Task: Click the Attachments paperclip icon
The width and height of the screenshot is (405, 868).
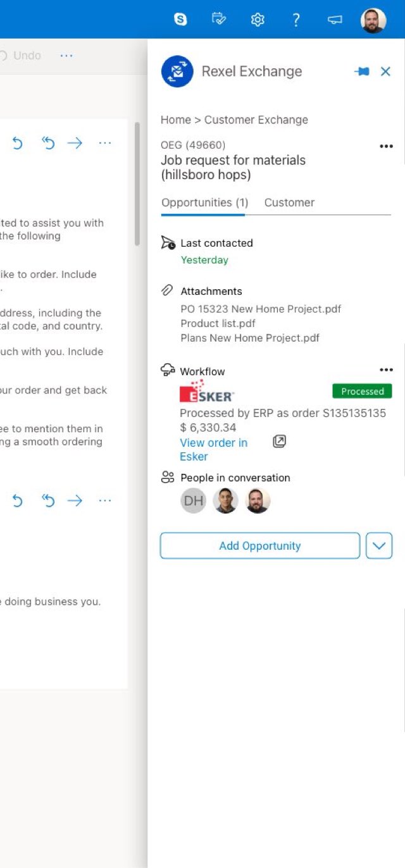Action: pos(167,290)
